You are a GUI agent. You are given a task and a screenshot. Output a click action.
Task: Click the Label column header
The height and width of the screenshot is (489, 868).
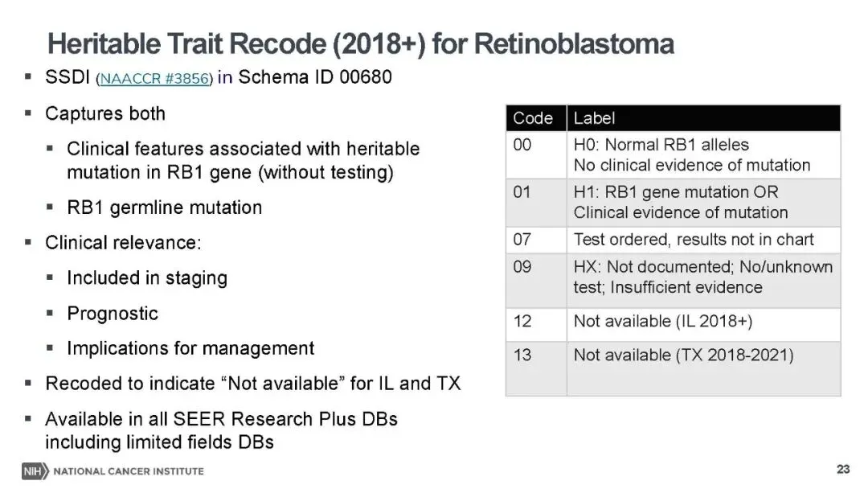(594, 118)
